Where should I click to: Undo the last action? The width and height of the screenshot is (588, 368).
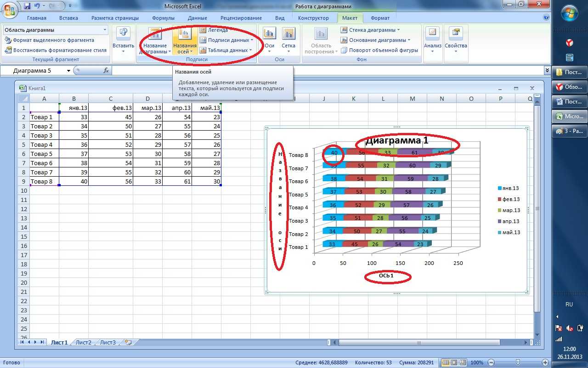click(x=37, y=6)
